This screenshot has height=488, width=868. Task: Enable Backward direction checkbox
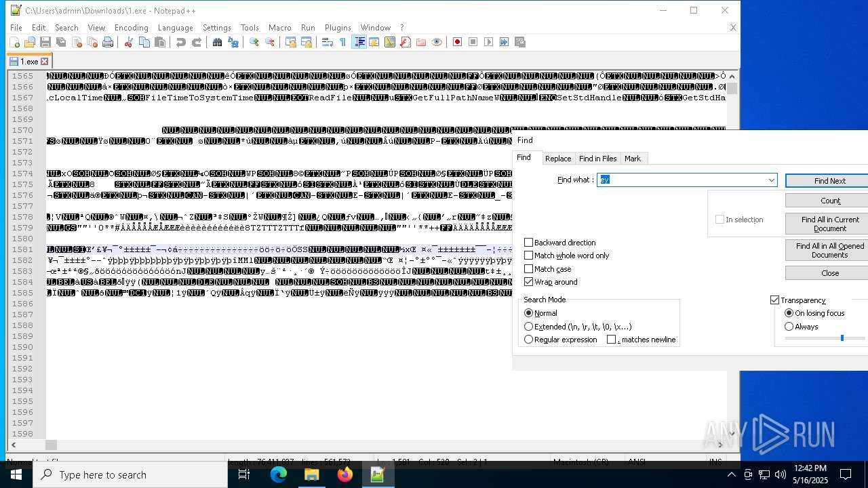[529, 243]
